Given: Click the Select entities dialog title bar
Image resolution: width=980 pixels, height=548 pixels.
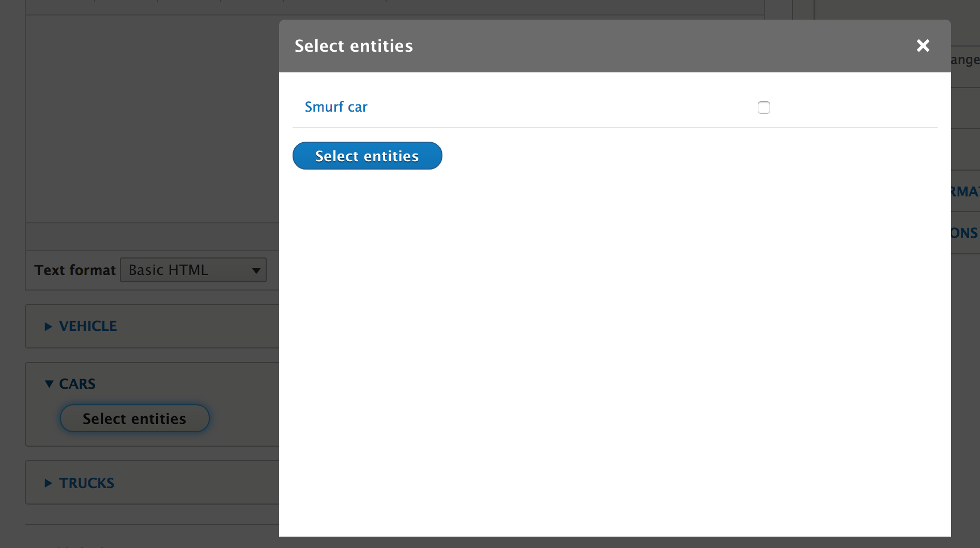Looking at the screenshot, I should pos(569,46).
